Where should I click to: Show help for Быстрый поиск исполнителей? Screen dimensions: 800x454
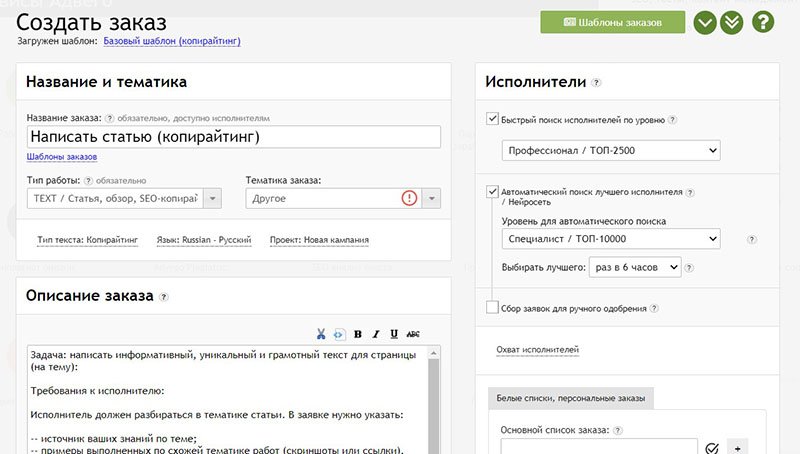click(672, 120)
